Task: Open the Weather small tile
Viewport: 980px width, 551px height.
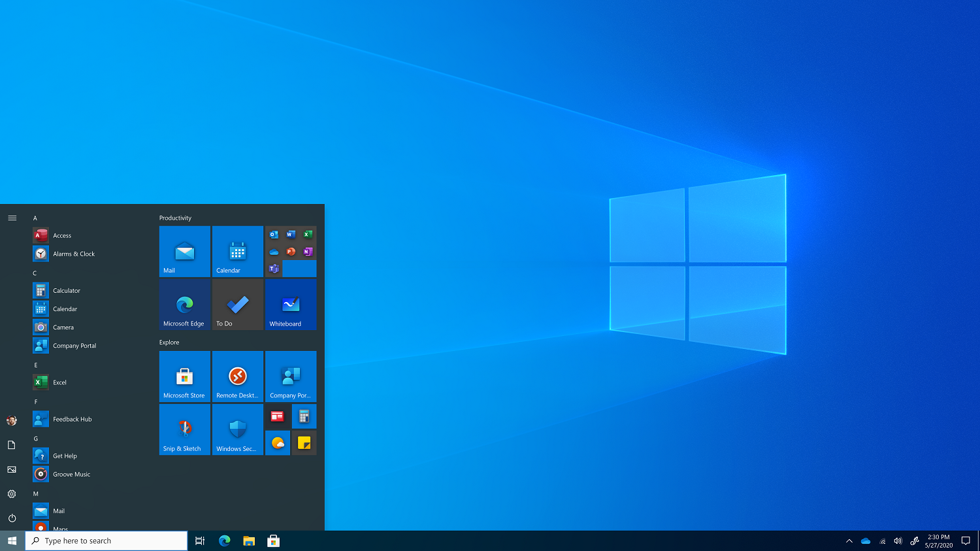Action: pos(278,442)
